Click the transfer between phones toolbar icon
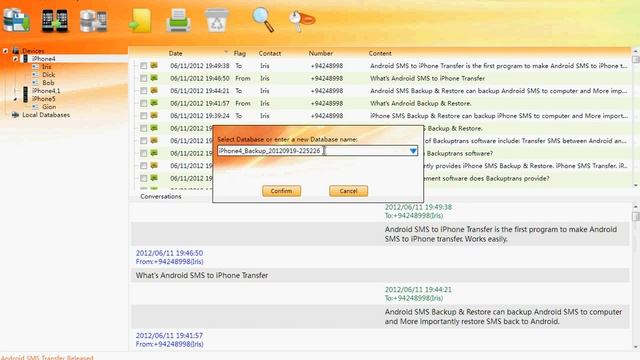 point(55,20)
